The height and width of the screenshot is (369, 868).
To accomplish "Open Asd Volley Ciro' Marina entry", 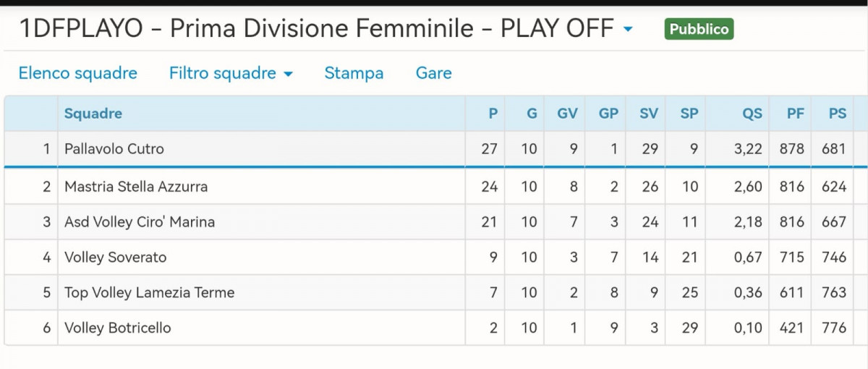I will coord(140,222).
